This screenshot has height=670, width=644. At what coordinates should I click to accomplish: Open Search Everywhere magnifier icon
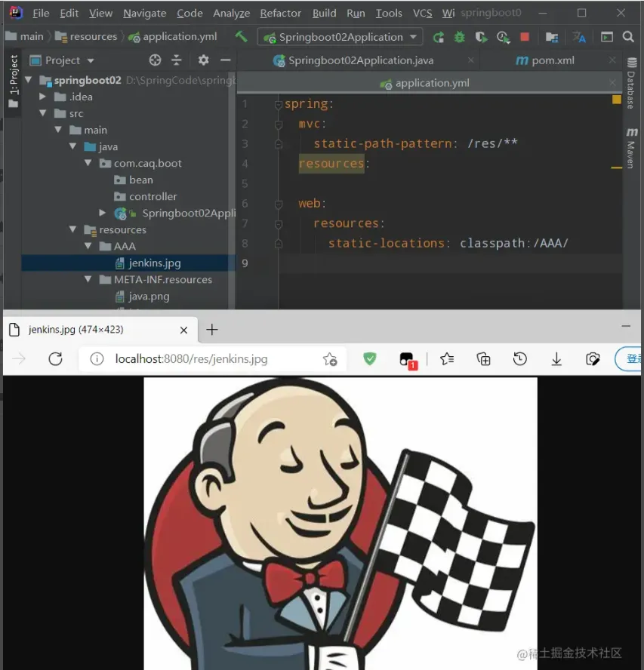(627, 37)
